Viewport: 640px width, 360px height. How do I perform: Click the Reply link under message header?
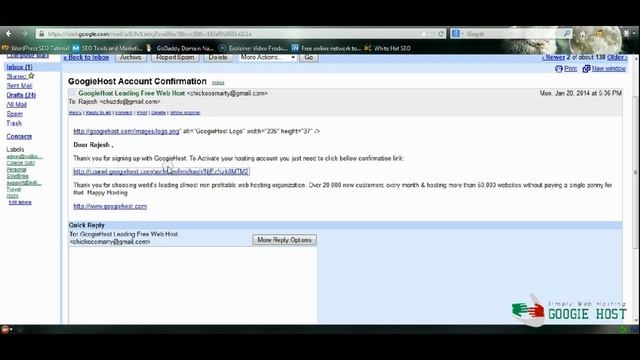coord(75,113)
